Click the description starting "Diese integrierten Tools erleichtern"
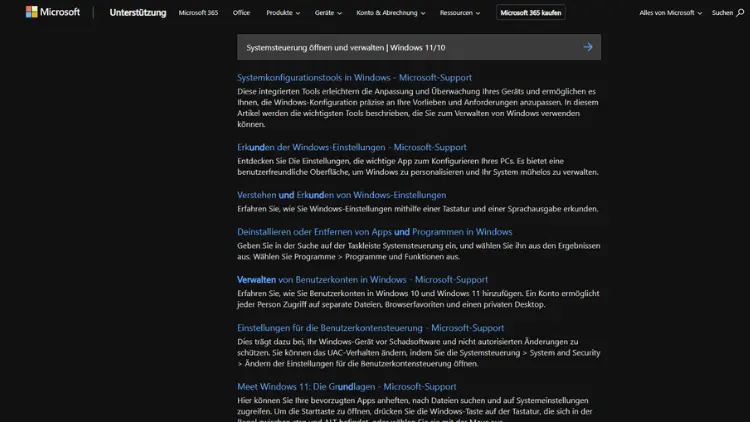Screen dimensions: 750x422 418,108
